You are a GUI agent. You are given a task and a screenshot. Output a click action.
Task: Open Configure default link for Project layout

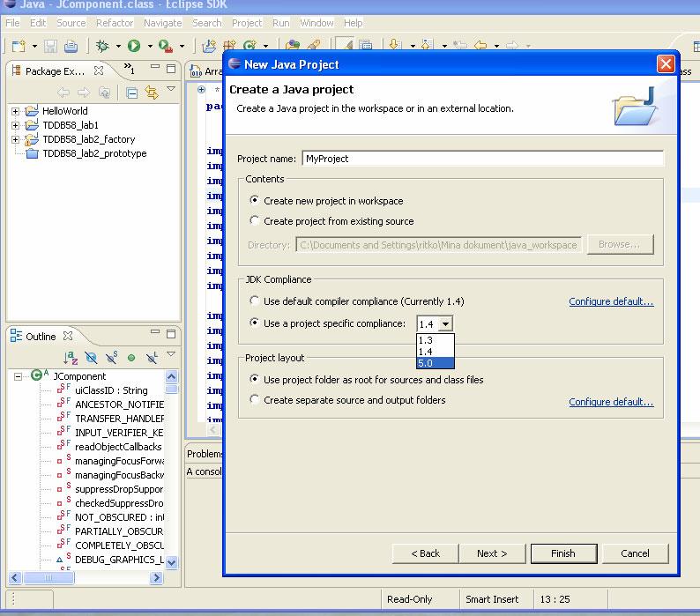point(611,402)
